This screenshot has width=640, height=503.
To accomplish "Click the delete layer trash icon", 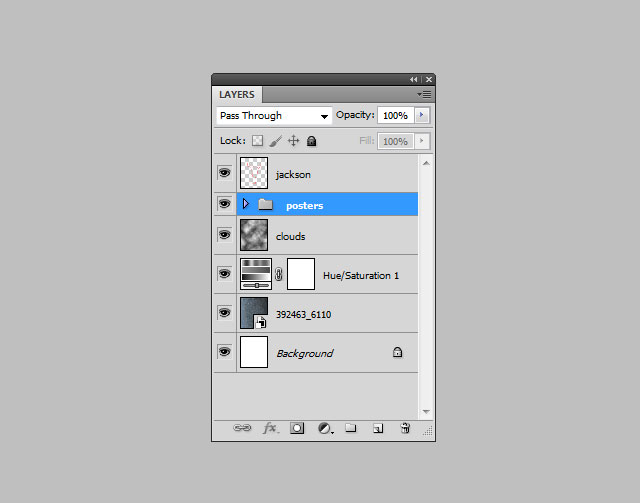I will pos(405,427).
